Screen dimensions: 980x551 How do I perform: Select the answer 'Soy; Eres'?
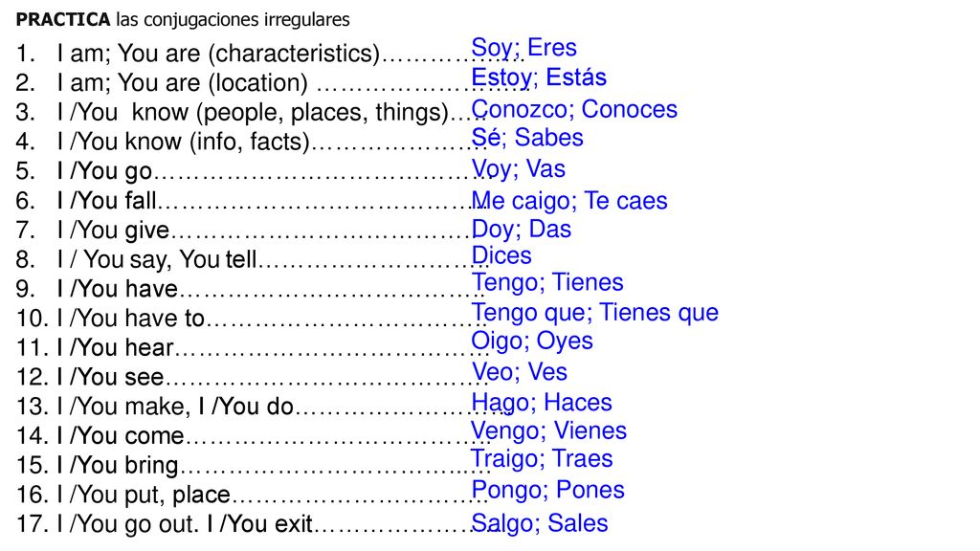tap(523, 48)
